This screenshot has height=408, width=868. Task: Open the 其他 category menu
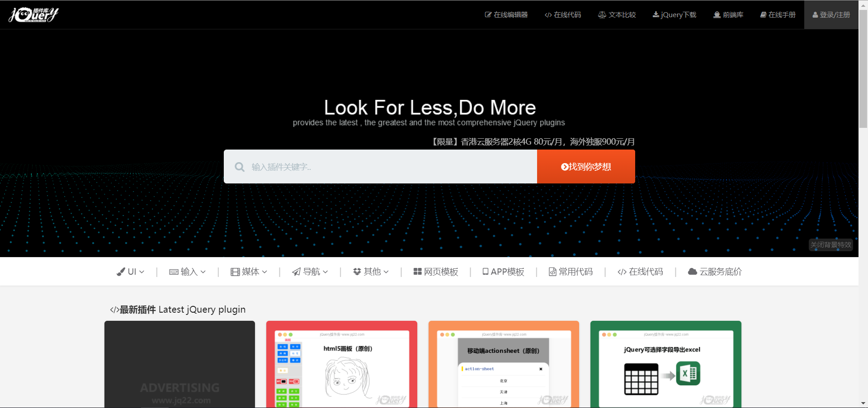[371, 272]
